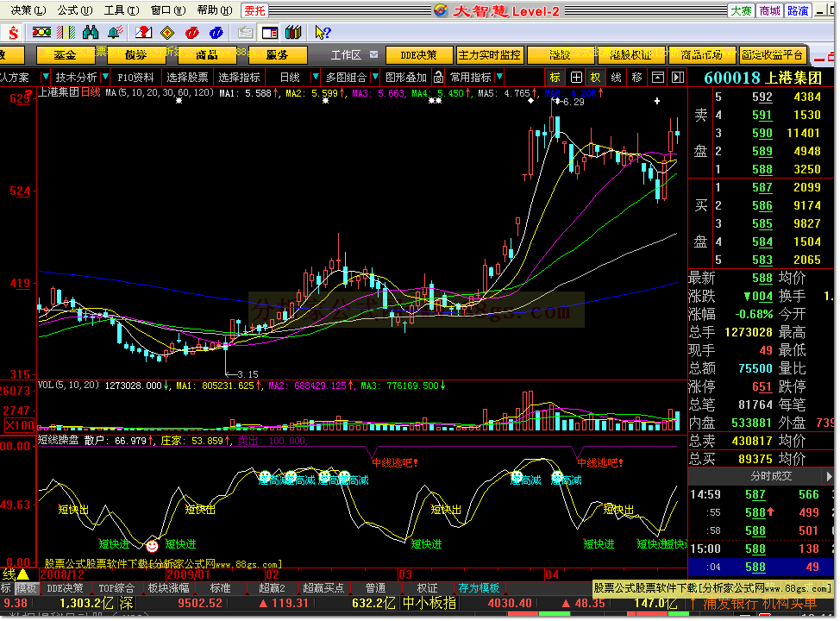Click the collapse panel box icon

(x=658, y=78)
